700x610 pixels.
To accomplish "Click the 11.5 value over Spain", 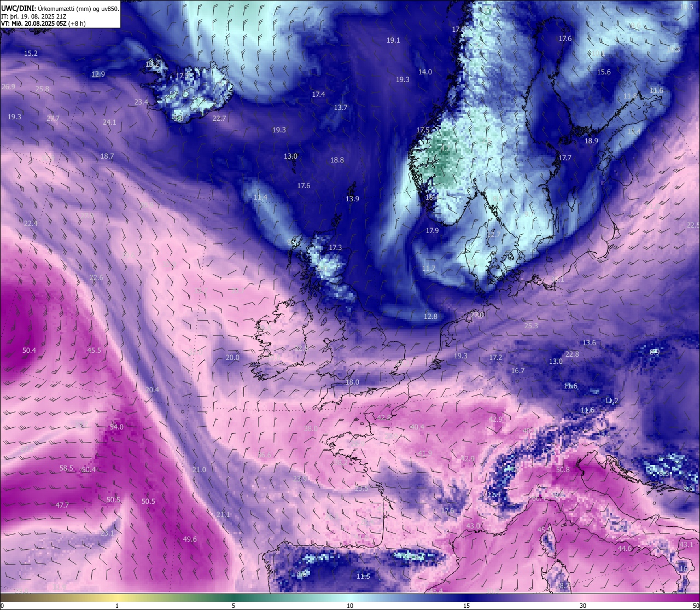I will (x=363, y=576).
